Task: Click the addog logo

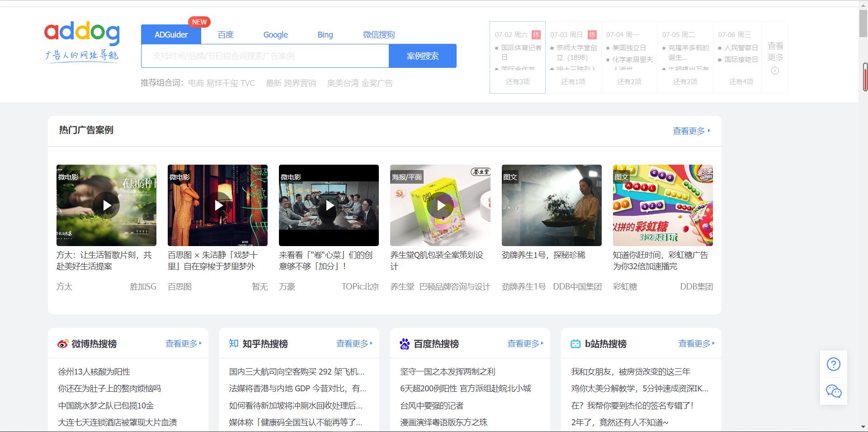Action: point(83,41)
